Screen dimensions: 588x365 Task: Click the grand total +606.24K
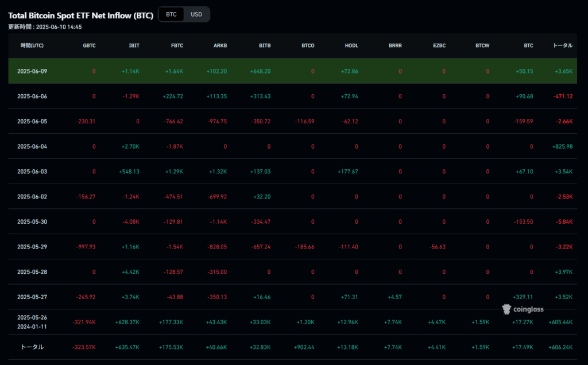[560, 347]
